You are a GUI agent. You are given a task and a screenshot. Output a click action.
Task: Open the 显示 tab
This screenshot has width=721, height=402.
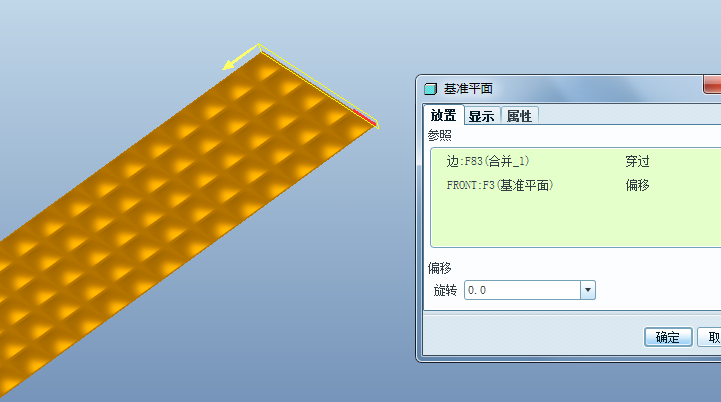pyautogui.click(x=481, y=116)
